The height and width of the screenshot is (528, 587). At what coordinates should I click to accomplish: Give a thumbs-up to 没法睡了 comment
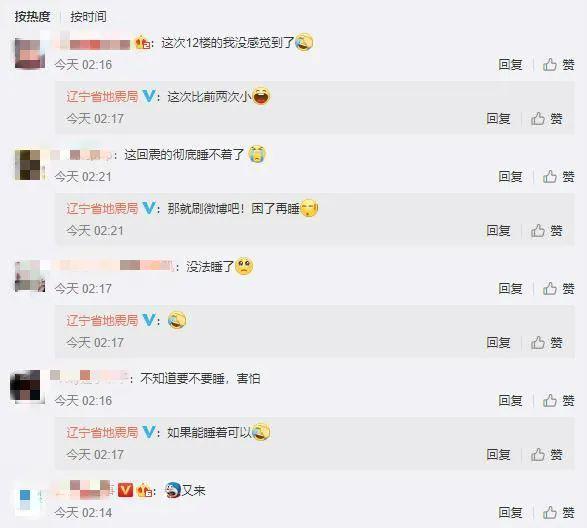tap(559, 289)
